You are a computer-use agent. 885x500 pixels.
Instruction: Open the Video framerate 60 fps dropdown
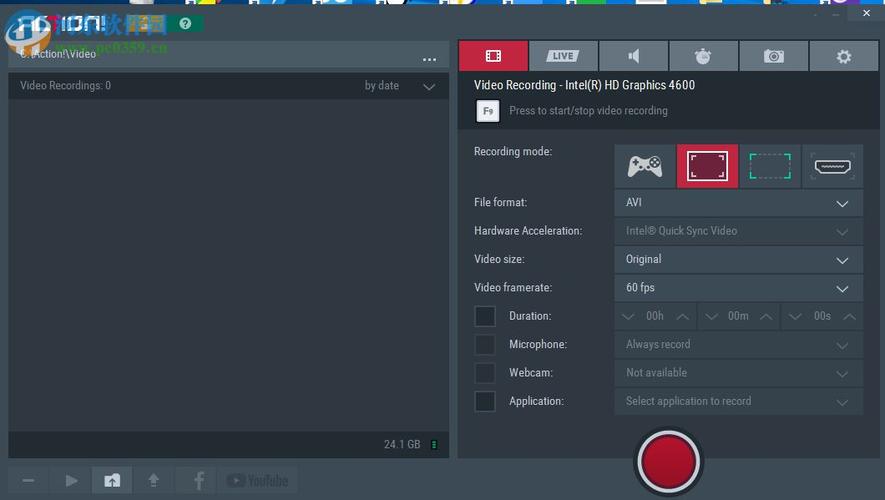tap(738, 287)
